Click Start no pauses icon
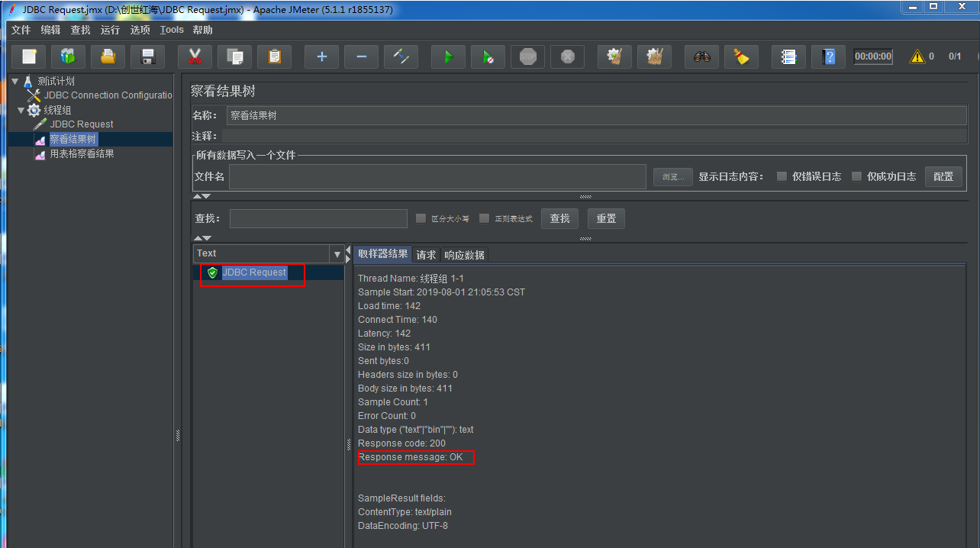Viewport: 980px width, 548px height. [x=488, y=56]
